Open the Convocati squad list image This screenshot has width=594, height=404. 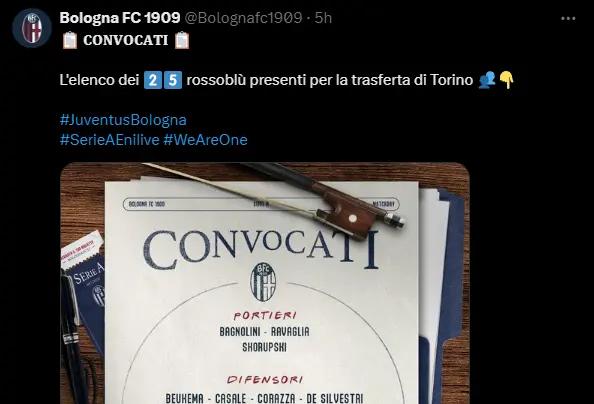coord(265,283)
